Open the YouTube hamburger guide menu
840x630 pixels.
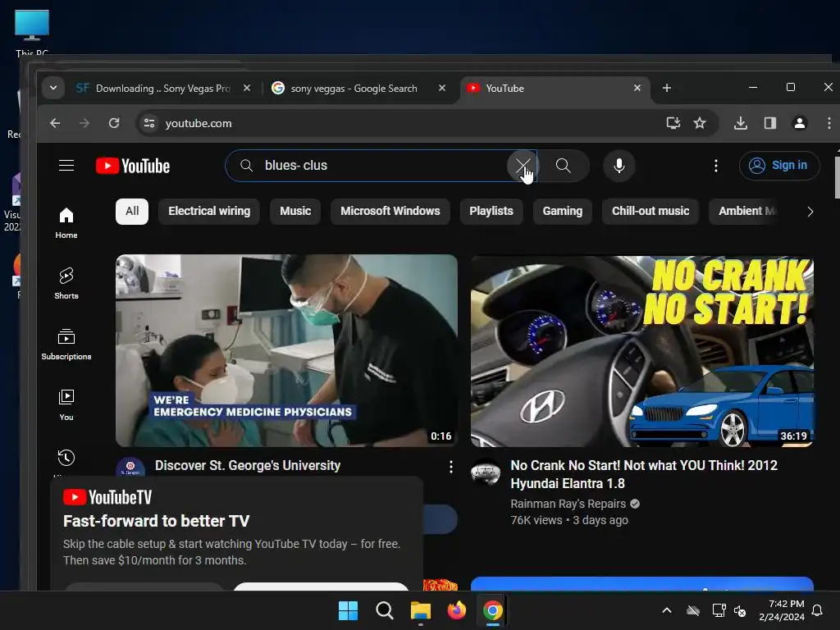(66, 166)
